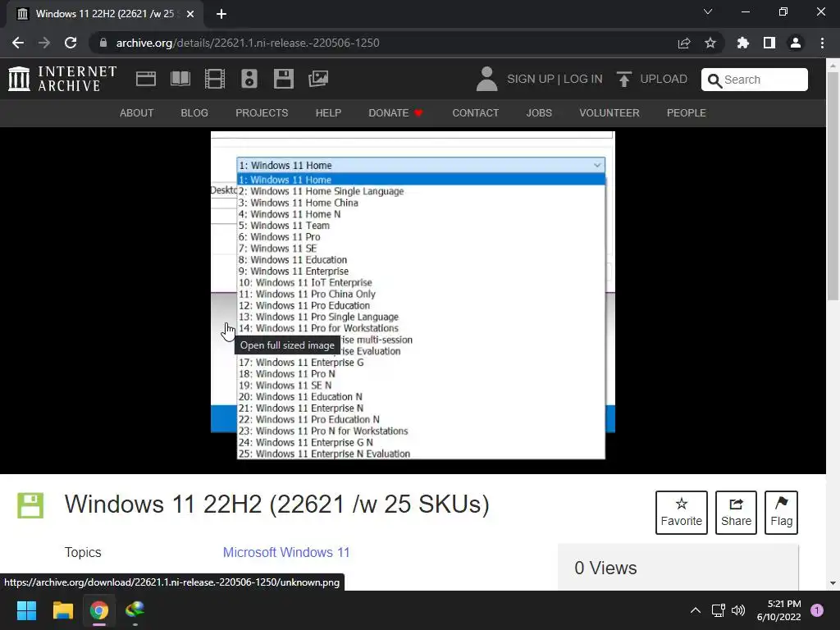This screenshot has width=840, height=630.
Task: Click the Windows 11 22H2 page title
Action: point(277,504)
